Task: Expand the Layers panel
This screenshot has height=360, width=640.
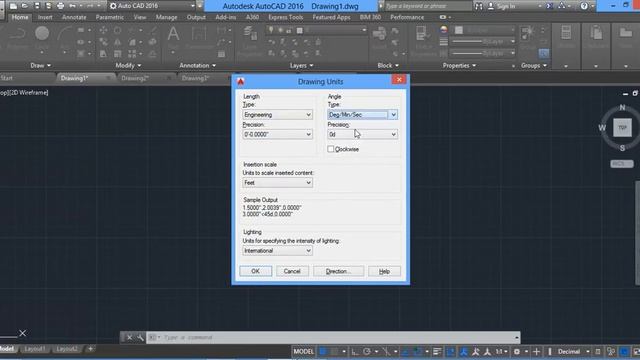Action: [302, 65]
